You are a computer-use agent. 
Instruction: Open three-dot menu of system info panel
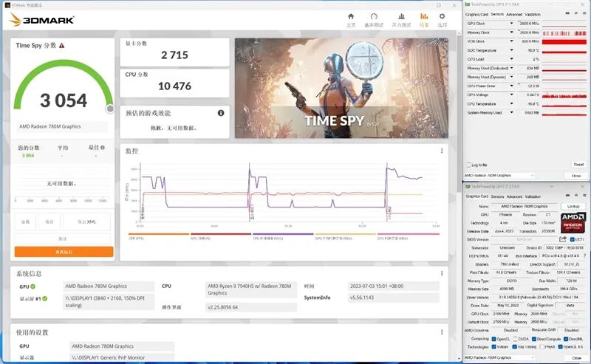pyautogui.click(x=442, y=273)
